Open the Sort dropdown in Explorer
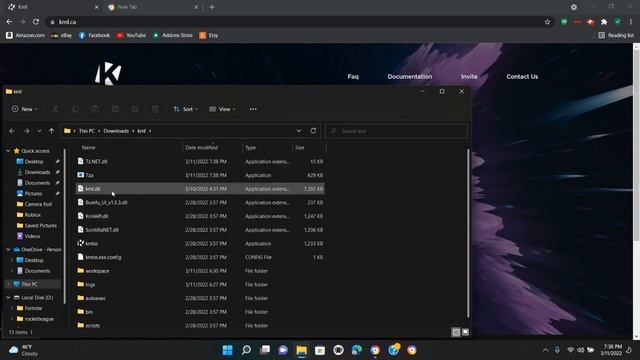640x360 pixels. (x=185, y=109)
